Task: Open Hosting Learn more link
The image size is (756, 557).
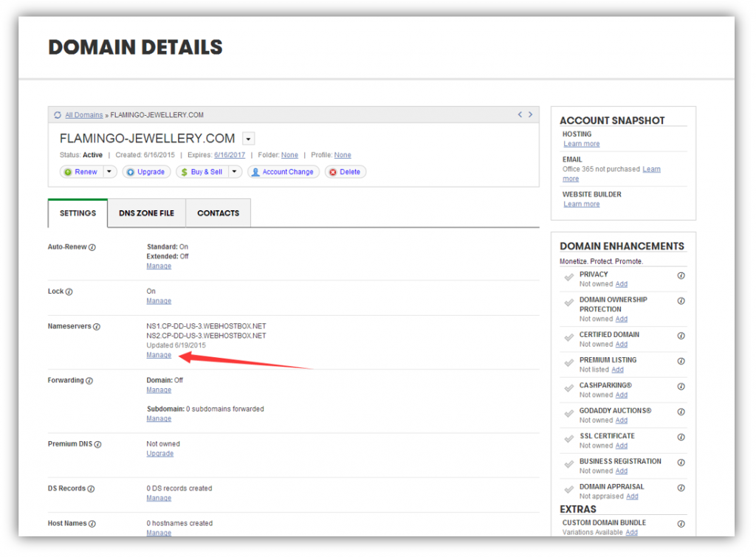Action: coord(582,144)
